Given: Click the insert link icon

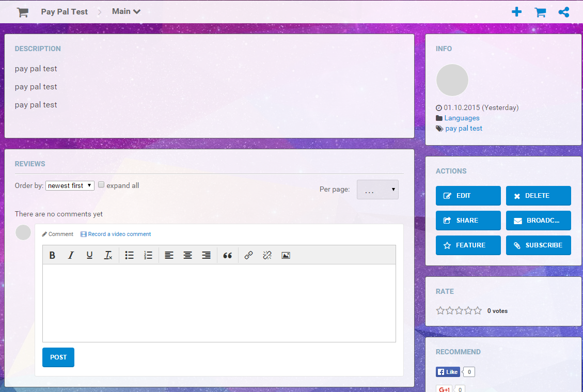Looking at the screenshot, I should [x=248, y=255].
